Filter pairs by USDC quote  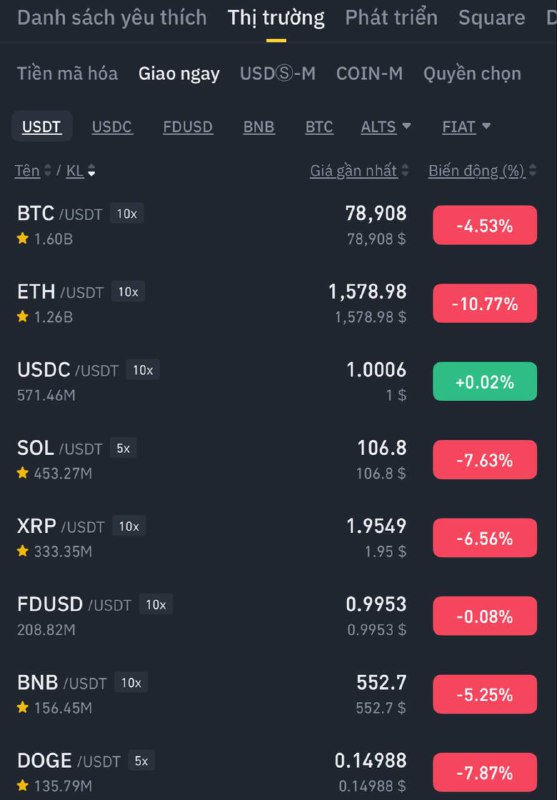point(112,127)
